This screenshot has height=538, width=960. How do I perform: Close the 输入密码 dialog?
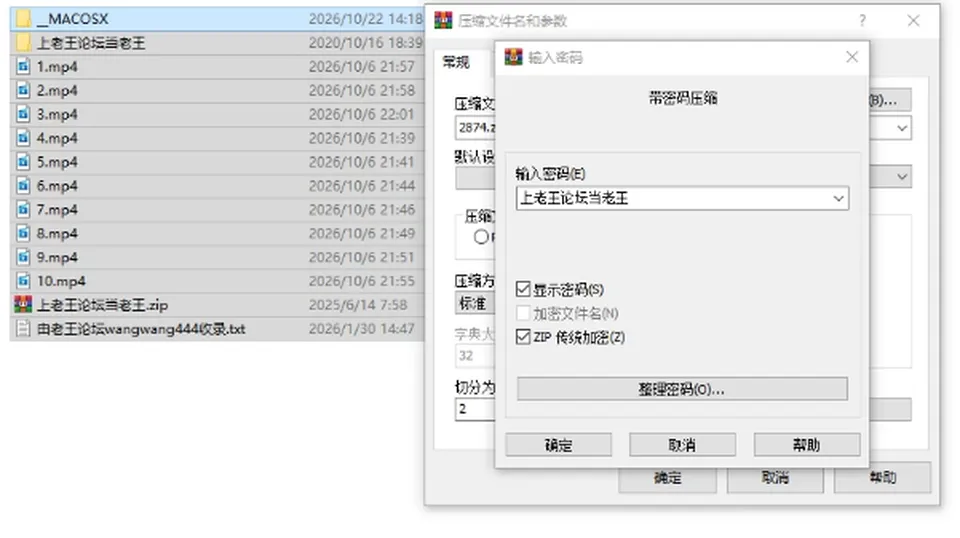pos(852,57)
